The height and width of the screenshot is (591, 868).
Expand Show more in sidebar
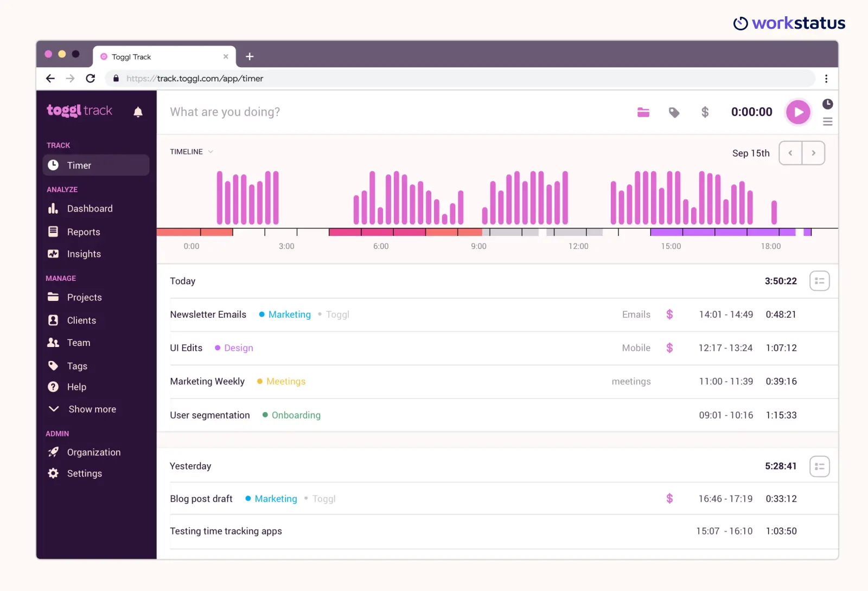click(82, 409)
